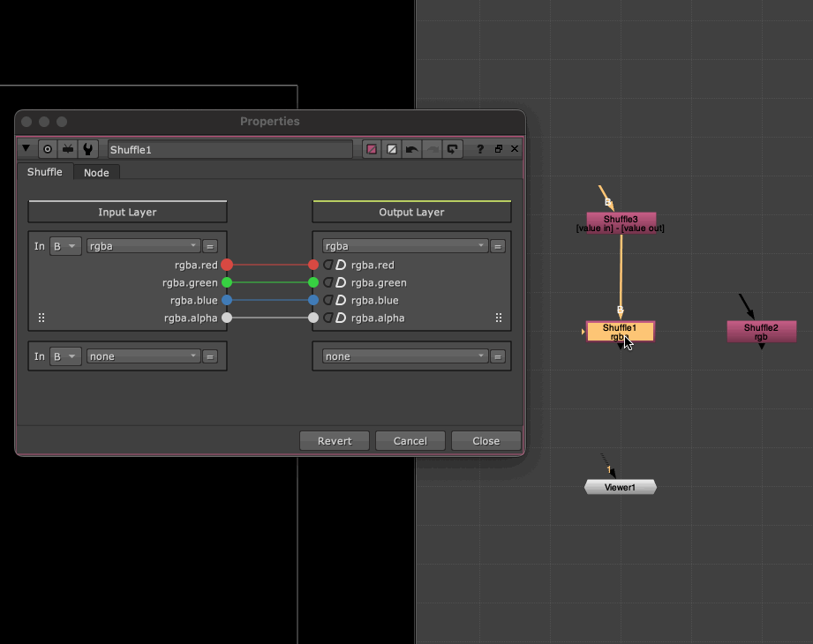Click the undo arrow icon
This screenshot has width=813, height=644.
tap(411, 149)
